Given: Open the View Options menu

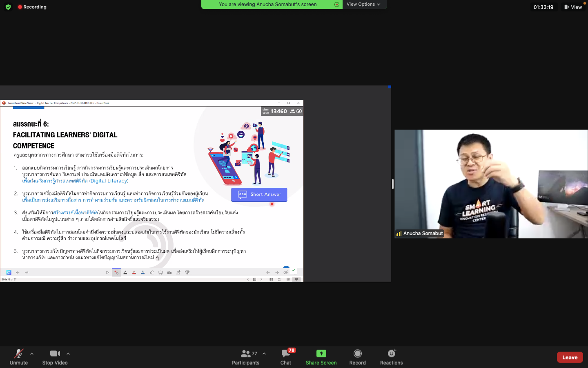Looking at the screenshot, I should (x=363, y=4).
